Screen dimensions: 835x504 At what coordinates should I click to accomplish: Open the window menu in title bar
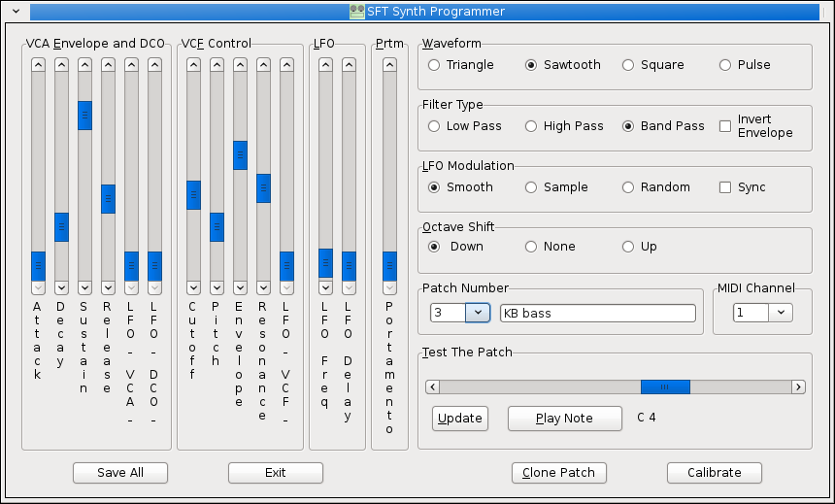pyautogui.click(x=15, y=12)
